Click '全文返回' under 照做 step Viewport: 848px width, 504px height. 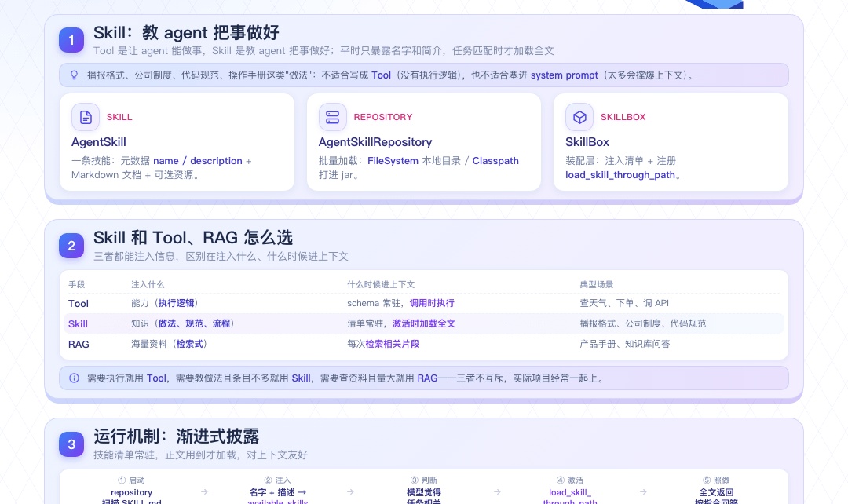(x=716, y=493)
